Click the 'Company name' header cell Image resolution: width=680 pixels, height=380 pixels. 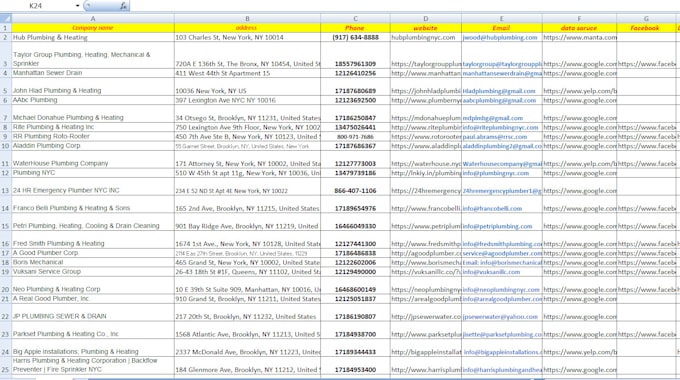click(x=93, y=28)
